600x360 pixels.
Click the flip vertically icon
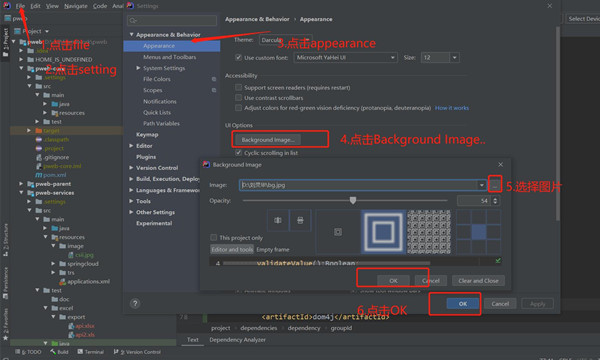coord(300,220)
